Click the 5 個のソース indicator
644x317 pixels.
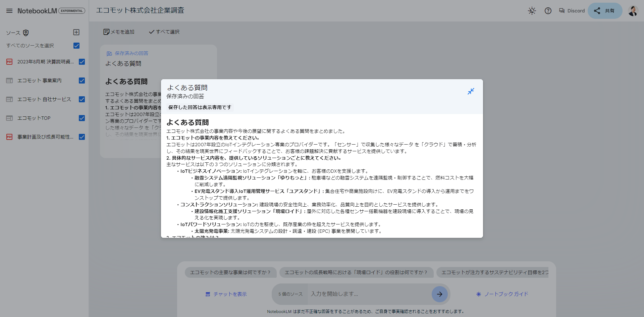coord(290,294)
